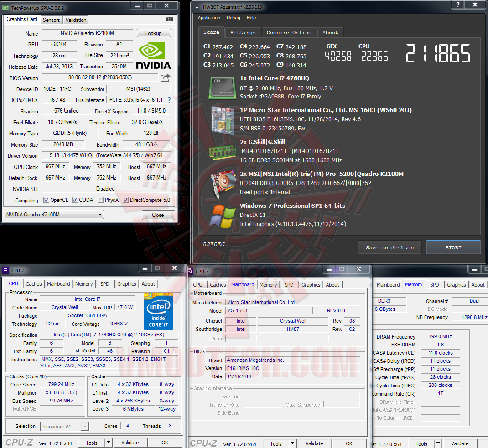
Task: Click the START button in Aquamark
Action: pyautogui.click(x=453, y=248)
